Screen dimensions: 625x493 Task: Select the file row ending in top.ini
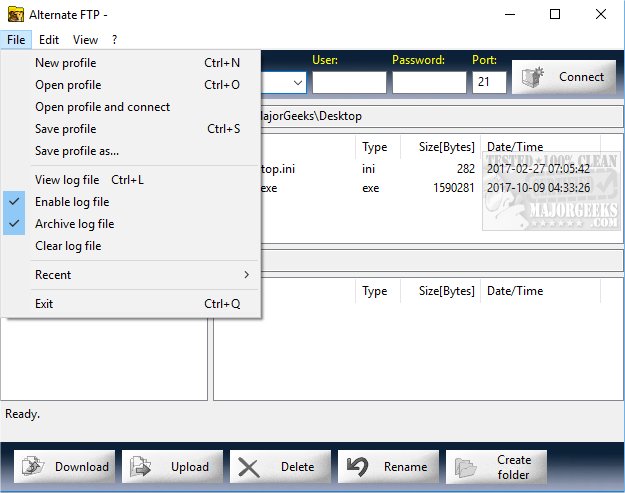point(430,169)
